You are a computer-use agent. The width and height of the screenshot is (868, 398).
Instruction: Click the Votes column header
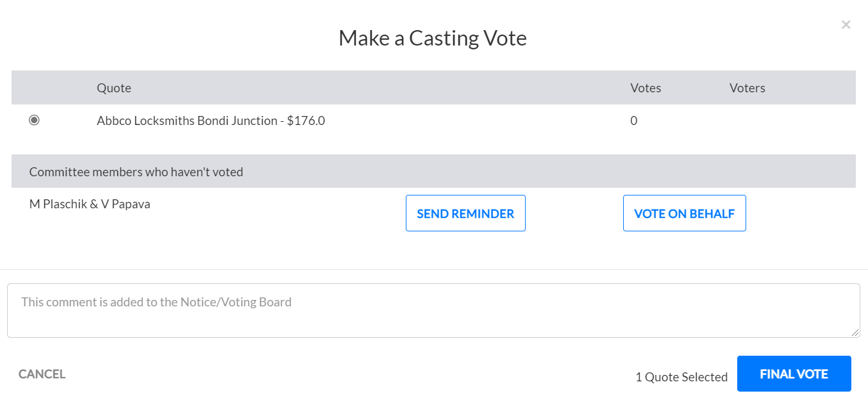[x=646, y=88]
